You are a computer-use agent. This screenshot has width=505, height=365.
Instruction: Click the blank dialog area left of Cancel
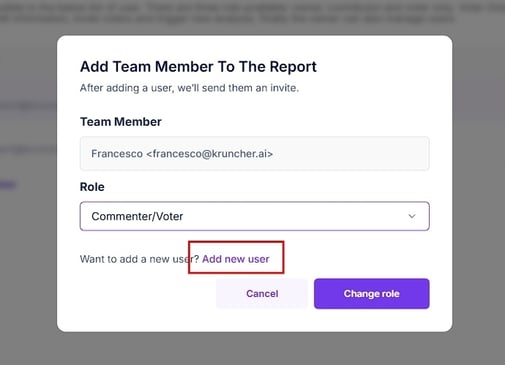click(147, 294)
